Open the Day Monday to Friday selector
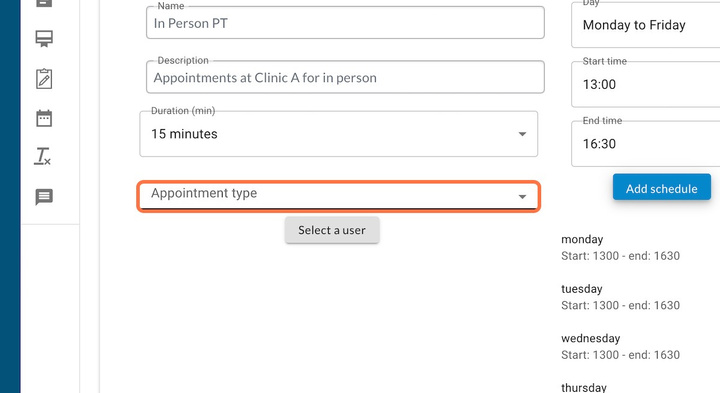Viewport: 720px width, 393px height. 646,25
